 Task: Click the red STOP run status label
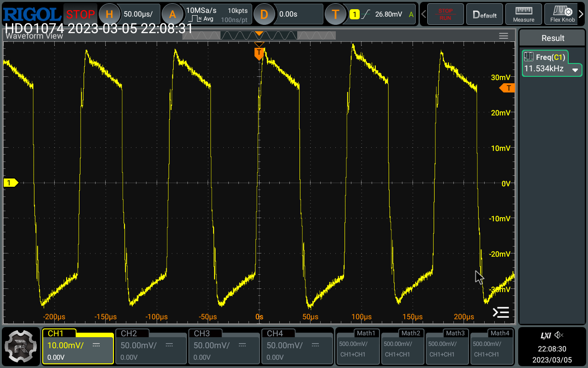click(80, 14)
